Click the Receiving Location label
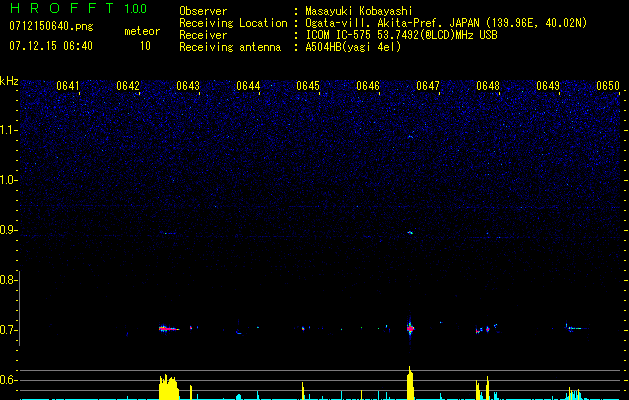Viewport: 629px width, 400px height. (233, 23)
